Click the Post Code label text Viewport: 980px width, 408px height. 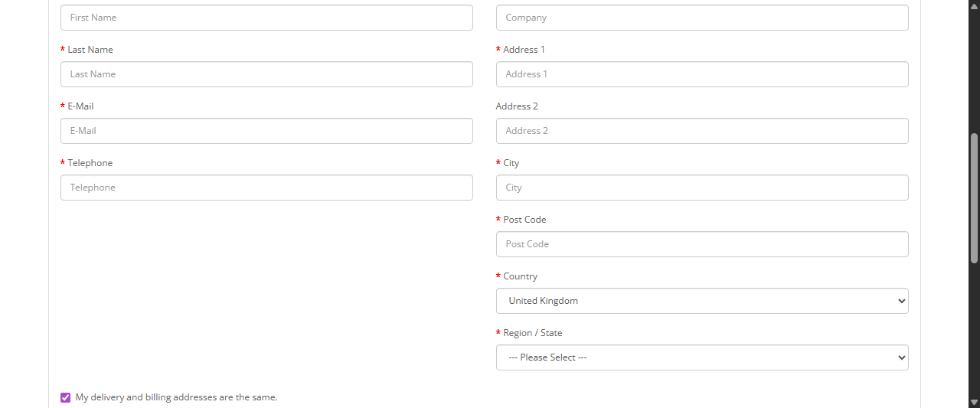[x=524, y=220]
